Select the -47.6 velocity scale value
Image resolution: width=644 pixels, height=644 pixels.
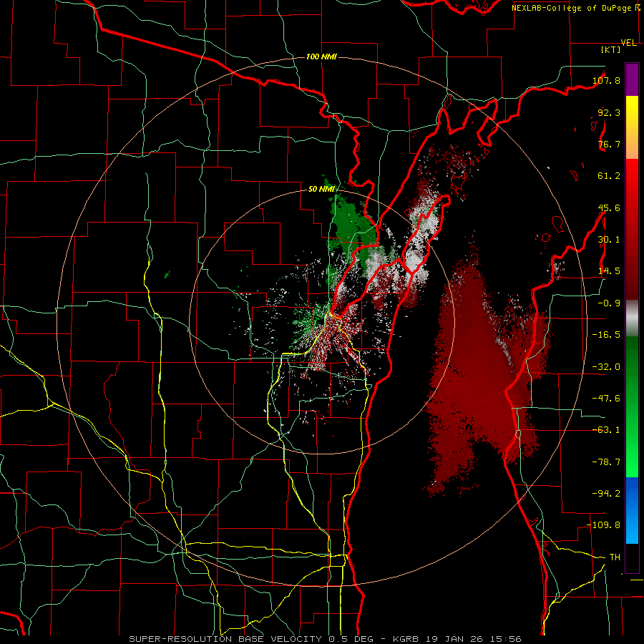[x=606, y=399]
